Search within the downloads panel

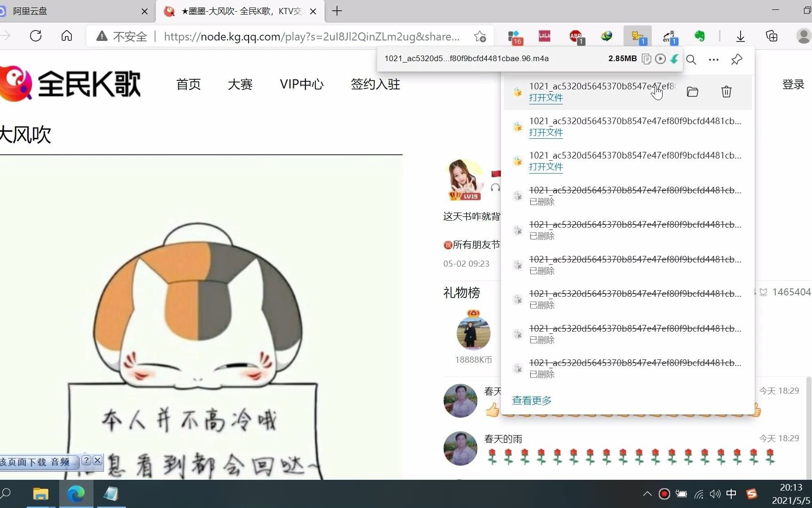point(691,60)
